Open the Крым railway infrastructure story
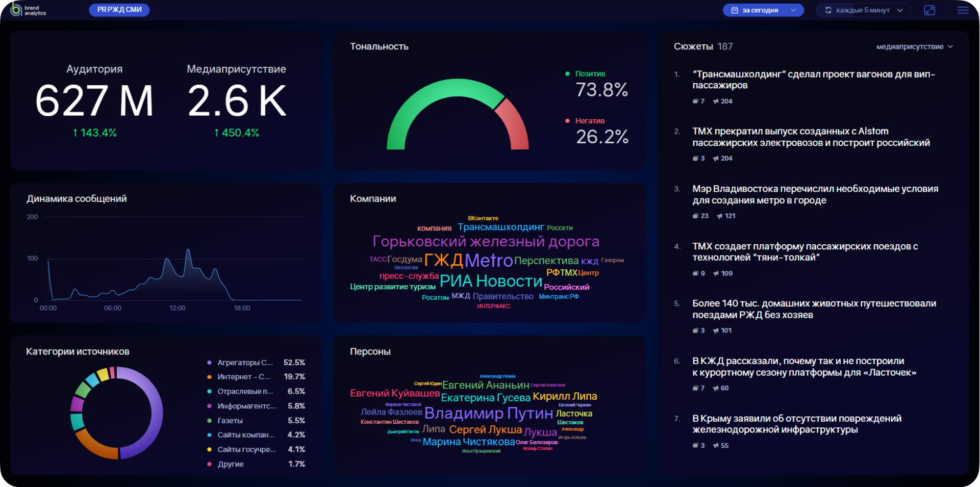Image resolution: width=980 pixels, height=487 pixels. tap(796, 424)
